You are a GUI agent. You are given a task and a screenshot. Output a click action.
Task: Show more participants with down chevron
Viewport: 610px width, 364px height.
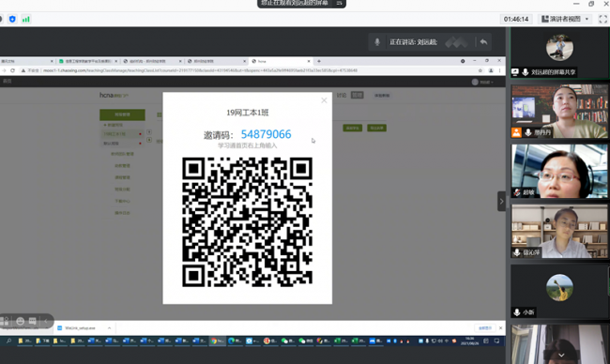(x=561, y=355)
